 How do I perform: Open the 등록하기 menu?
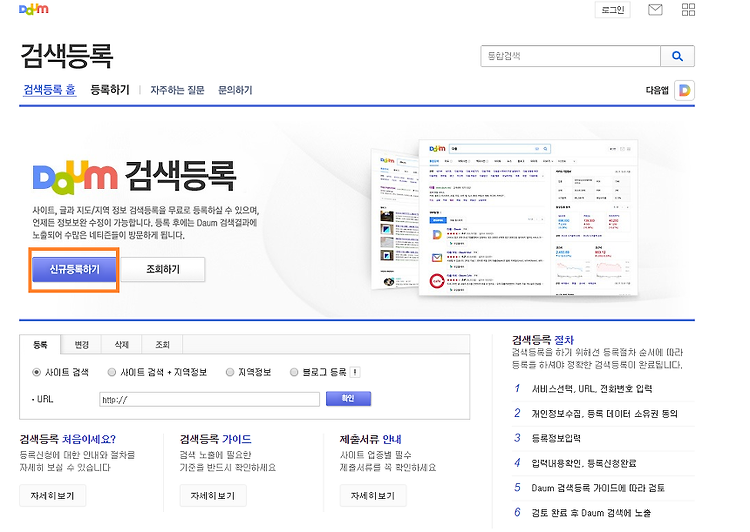110,89
